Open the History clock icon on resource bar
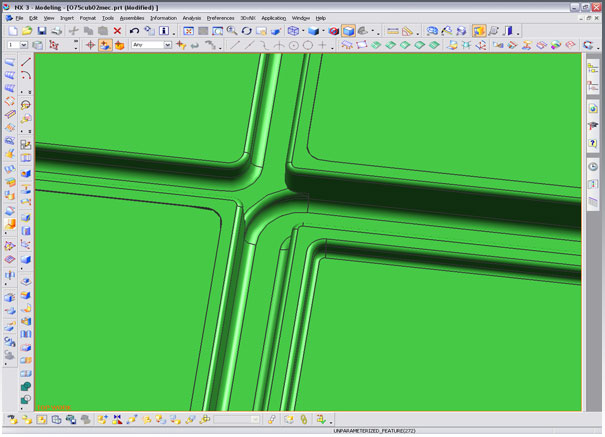 pos(593,167)
